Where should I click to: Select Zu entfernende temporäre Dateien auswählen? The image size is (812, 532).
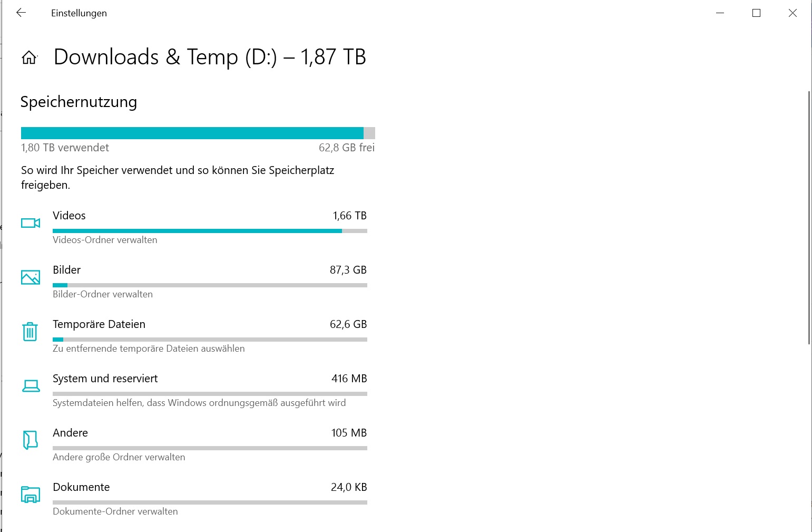point(149,349)
